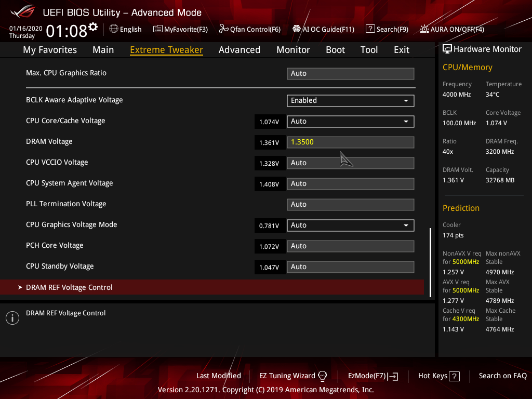Click CPU VCCIO Voltage input field
The image size is (532, 399).
[351, 163]
